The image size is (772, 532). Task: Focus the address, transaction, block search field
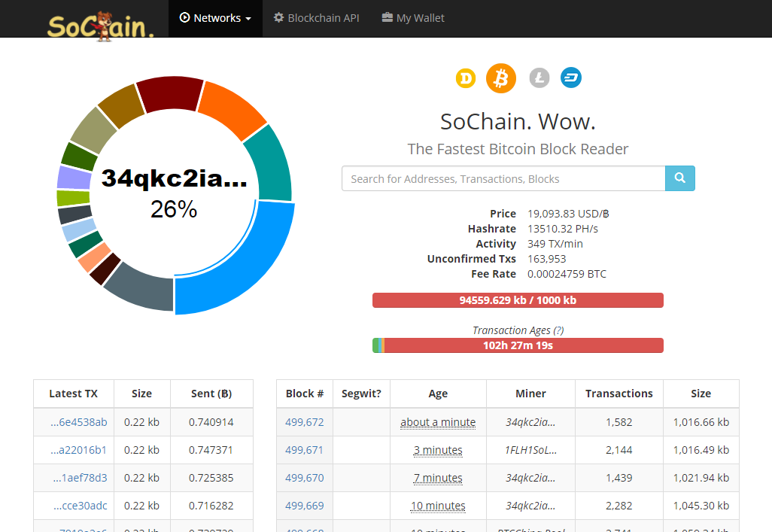(503, 178)
